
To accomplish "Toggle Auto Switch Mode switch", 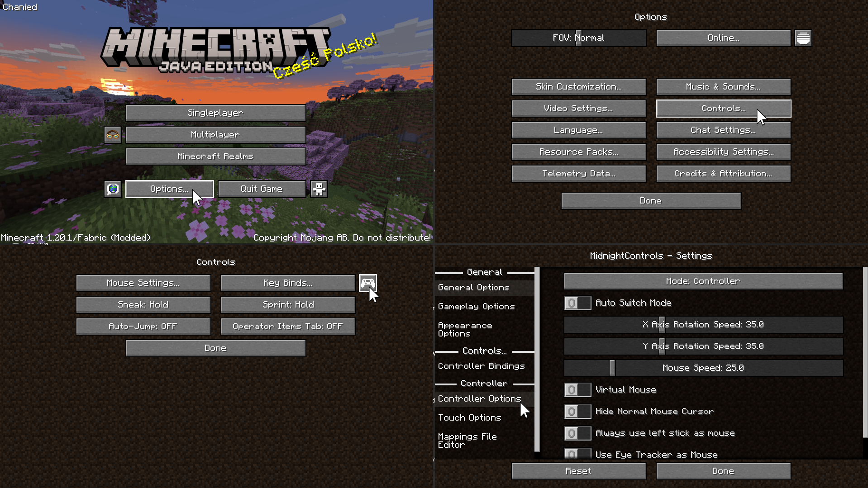I will click(x=577, y=303).
